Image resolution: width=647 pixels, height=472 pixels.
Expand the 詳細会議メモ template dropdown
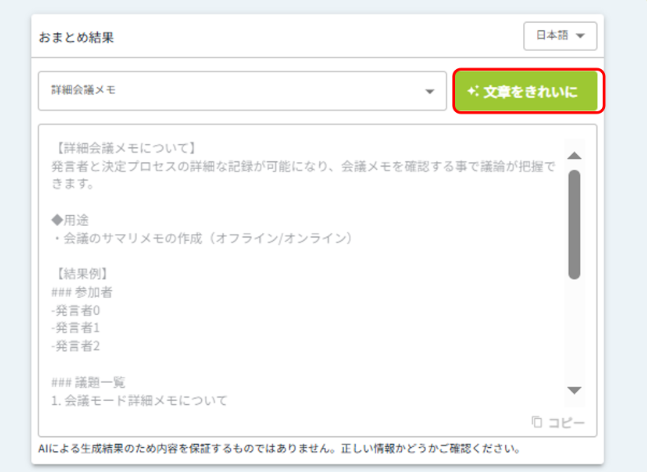click(241, 90)
